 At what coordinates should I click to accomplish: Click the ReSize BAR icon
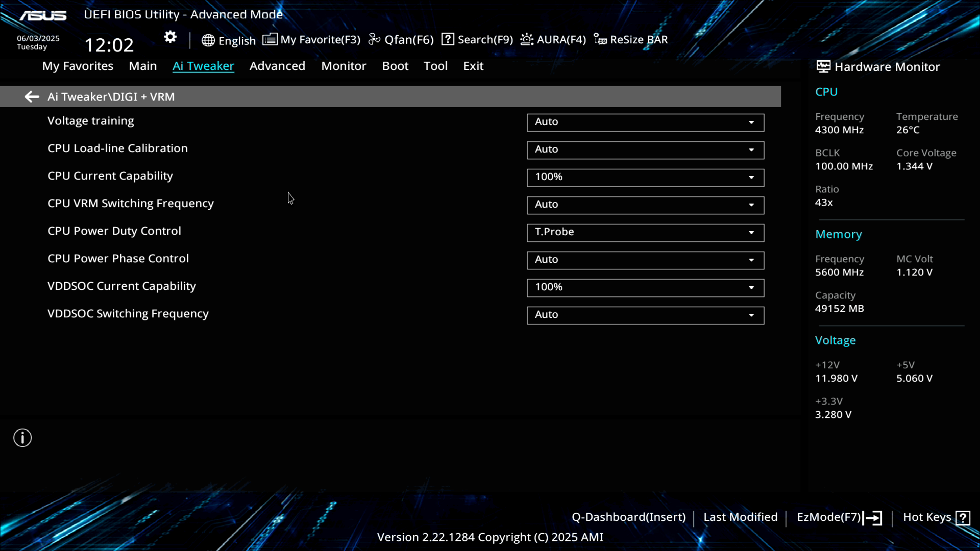(x=600, y=39)
